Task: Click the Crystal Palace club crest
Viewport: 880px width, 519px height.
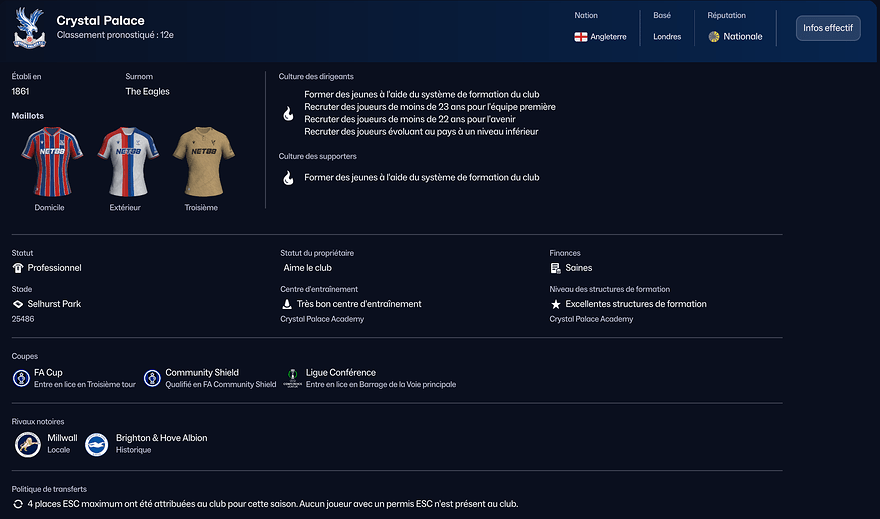Action: 29,27
